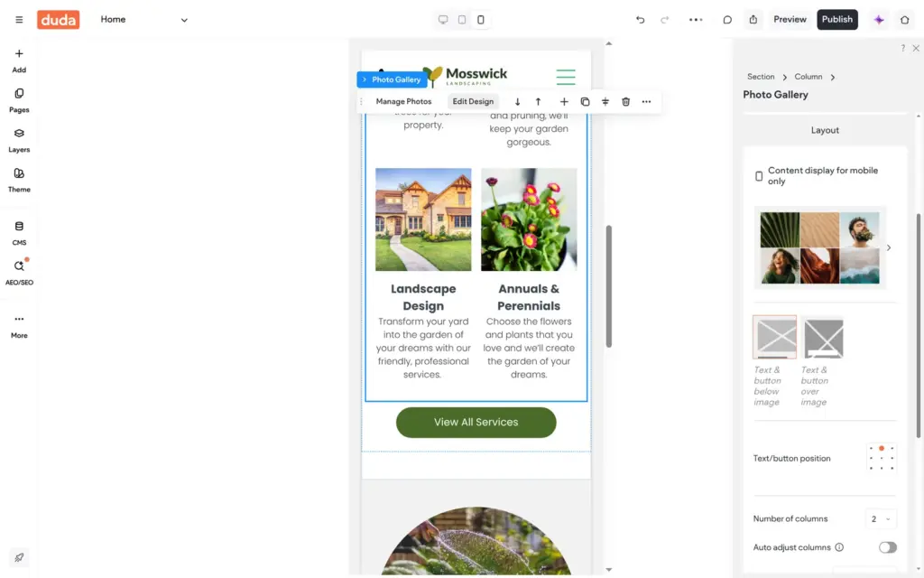
Task: Open spacing options in widget toolbar
Action: pos(605,101)
